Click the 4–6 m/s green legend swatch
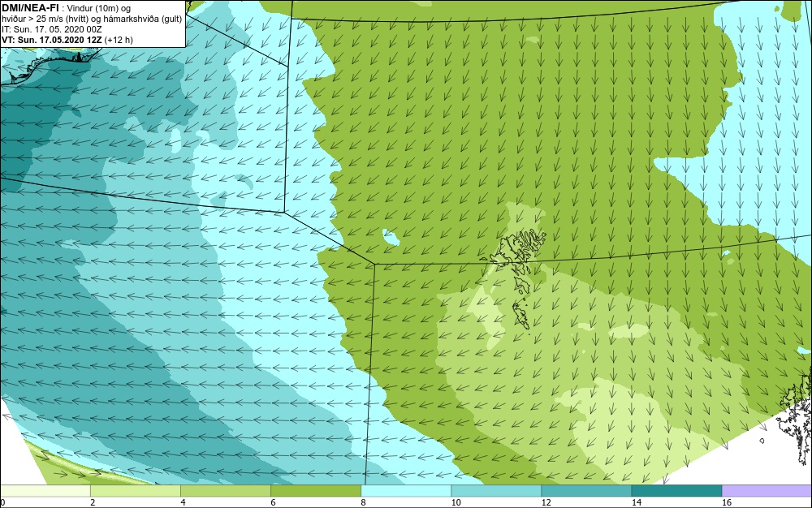This screenshot has width=812, height=508. [226, 491]
